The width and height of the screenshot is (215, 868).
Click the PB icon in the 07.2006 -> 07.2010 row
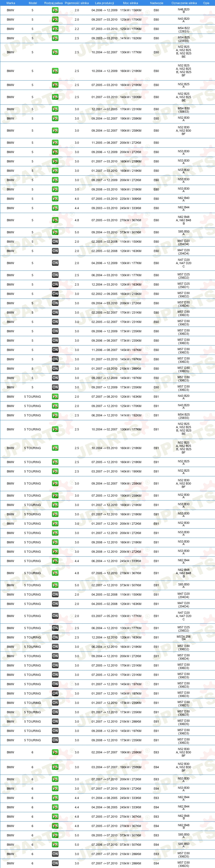[x=55, y=845]
